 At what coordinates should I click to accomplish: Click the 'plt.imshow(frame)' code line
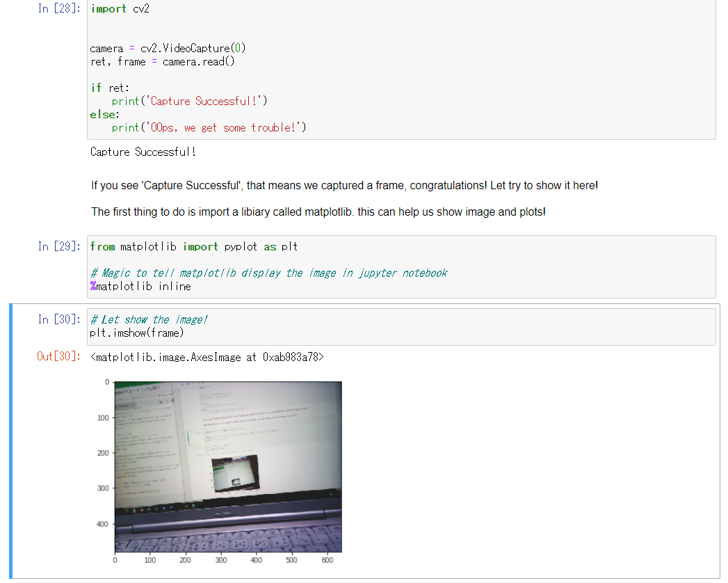(x=137, y=333)
